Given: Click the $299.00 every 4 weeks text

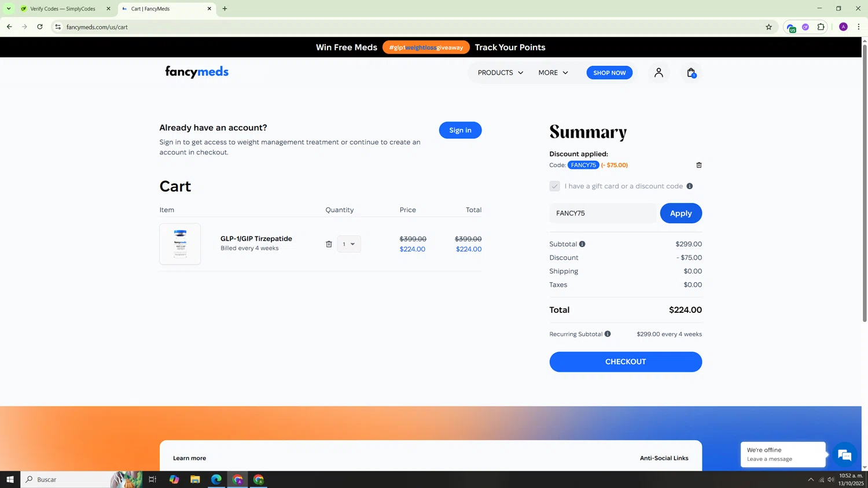Looking at the screenshot, I should coord(669,334).
